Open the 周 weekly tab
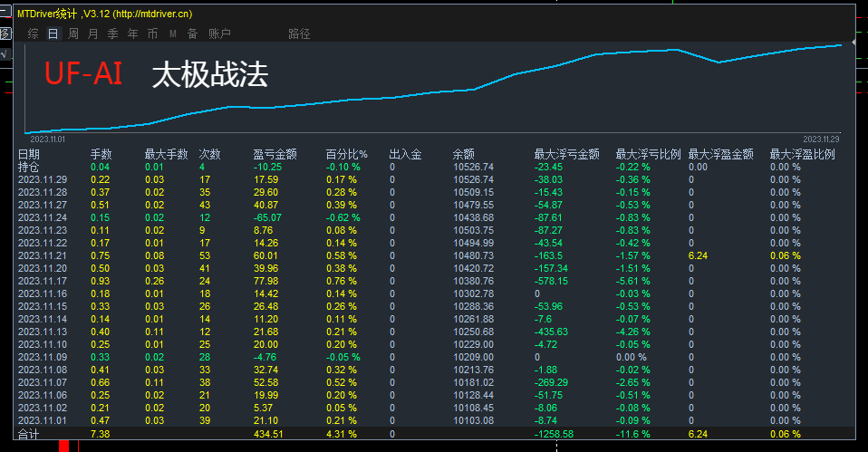This screenshot has width=868, height=452. pyautogui.click(x=73, y=34)
